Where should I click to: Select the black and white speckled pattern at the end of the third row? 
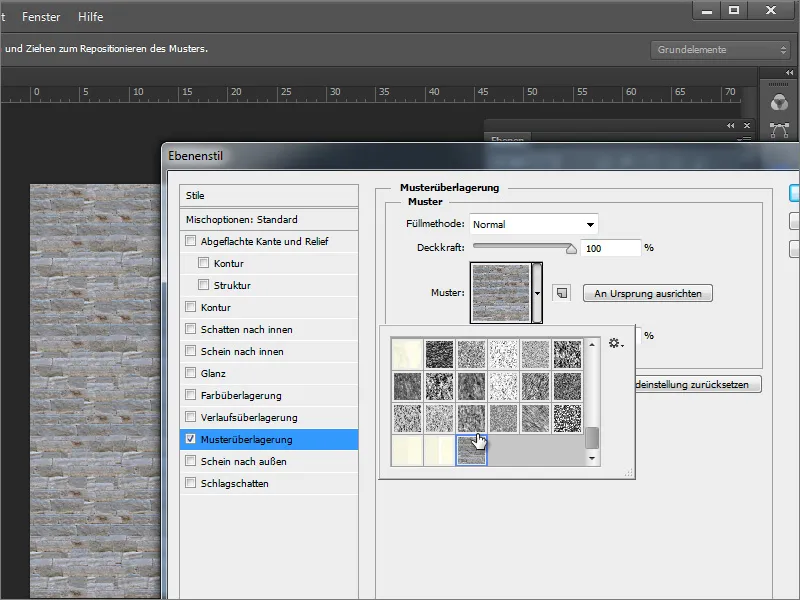coord(567,418)
